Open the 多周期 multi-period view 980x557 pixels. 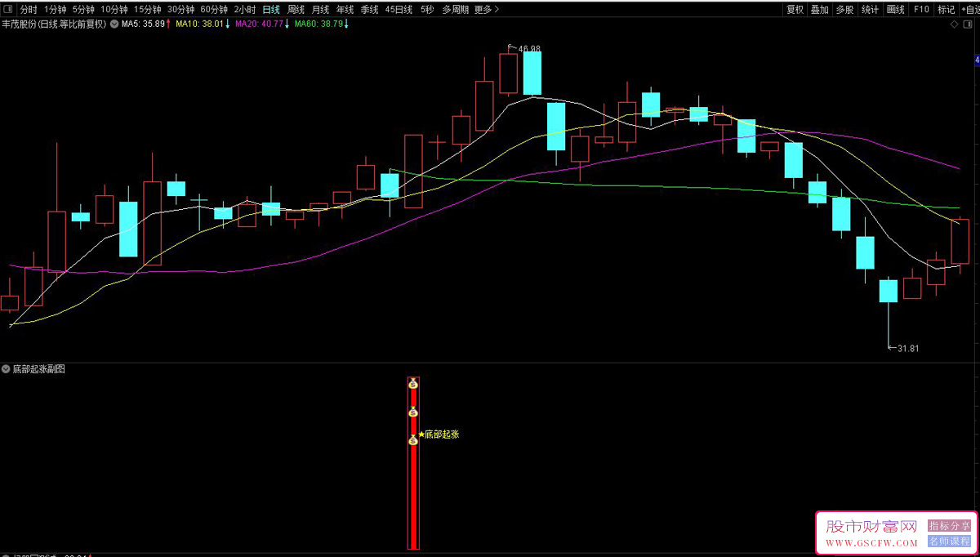[456, 10]
